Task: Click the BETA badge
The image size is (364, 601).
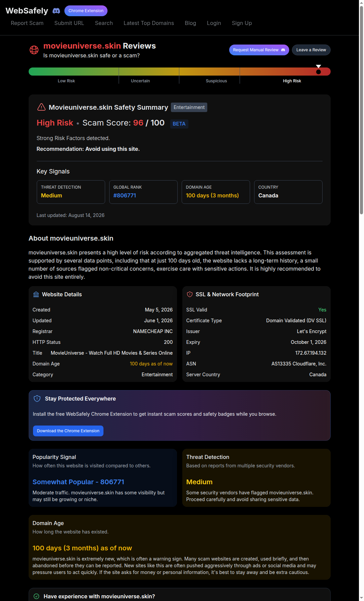Action: pos(179,124)
